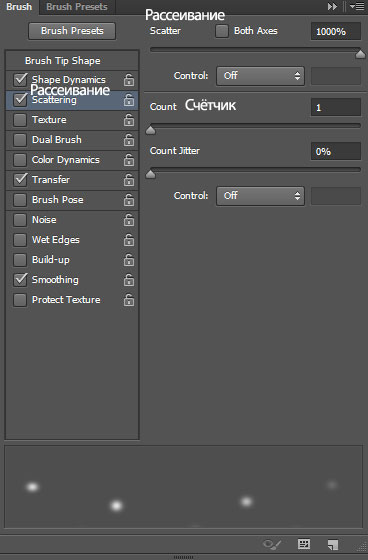
Task: Open the Brush panel flyout menu
Action: (357, 6)
